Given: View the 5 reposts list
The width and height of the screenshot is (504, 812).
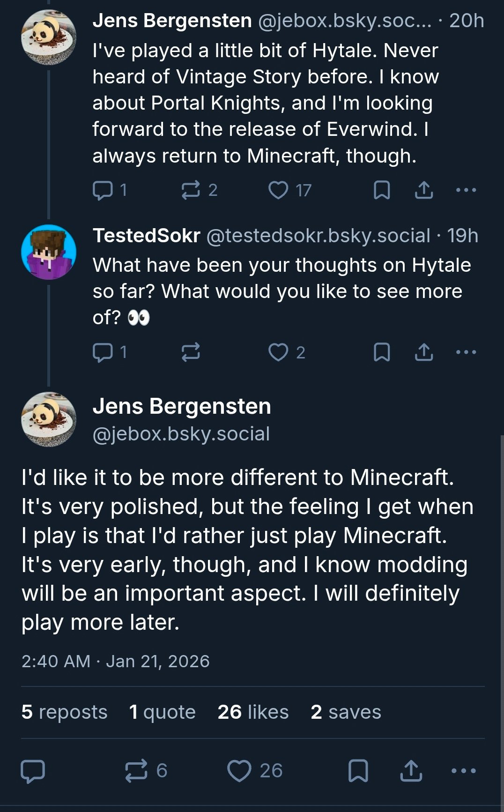Looking at the screenshot, I should pyautogui.click(x=64, y=712).
